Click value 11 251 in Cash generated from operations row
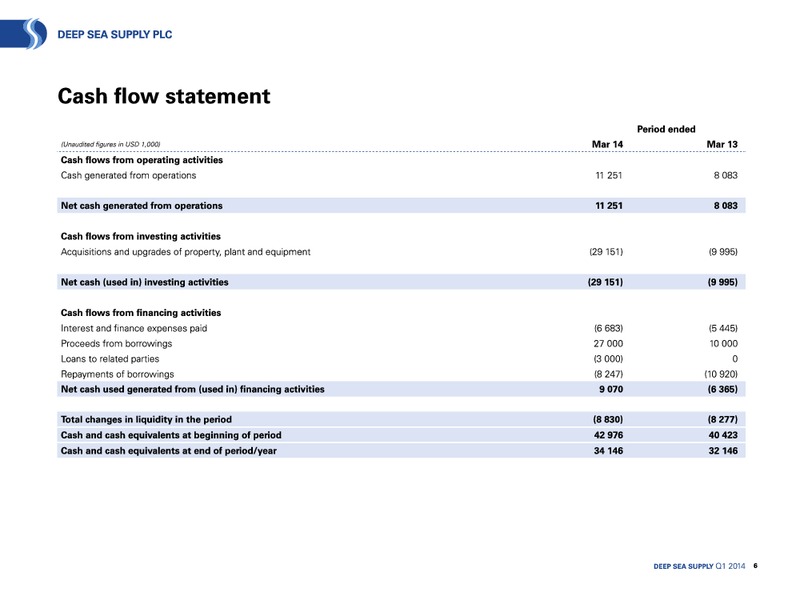Viewport: 800px width, 600px height. (609, 175)
